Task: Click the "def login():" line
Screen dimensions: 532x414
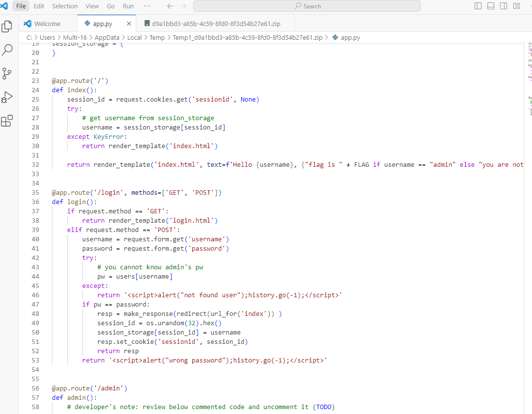Action: pyautogui.click(x=75, y=202)
